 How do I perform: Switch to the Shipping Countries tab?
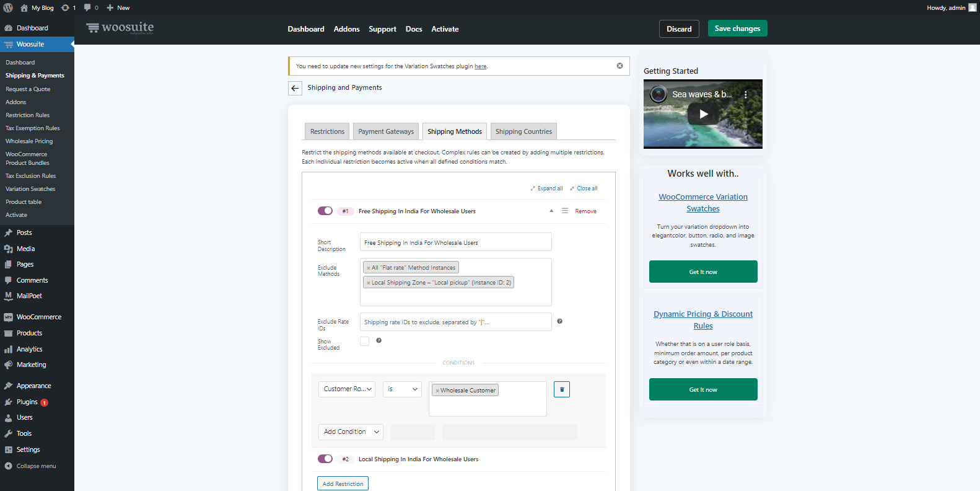[523, 131]
